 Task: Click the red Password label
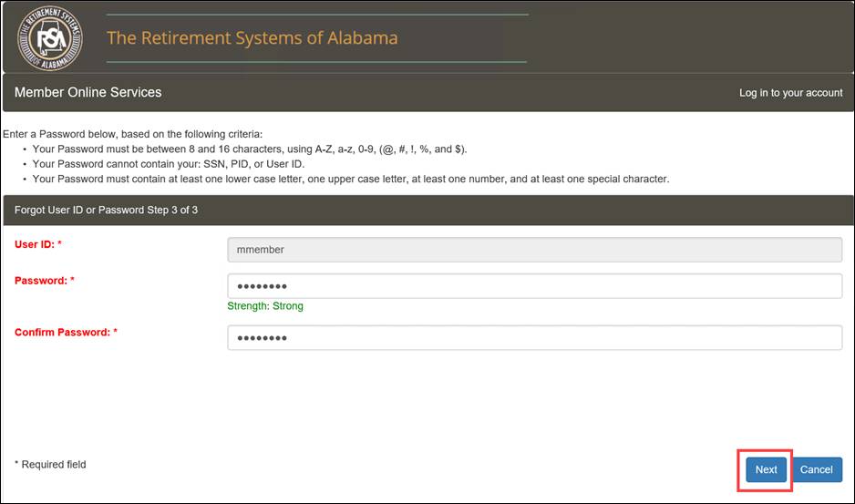[44, 281]
